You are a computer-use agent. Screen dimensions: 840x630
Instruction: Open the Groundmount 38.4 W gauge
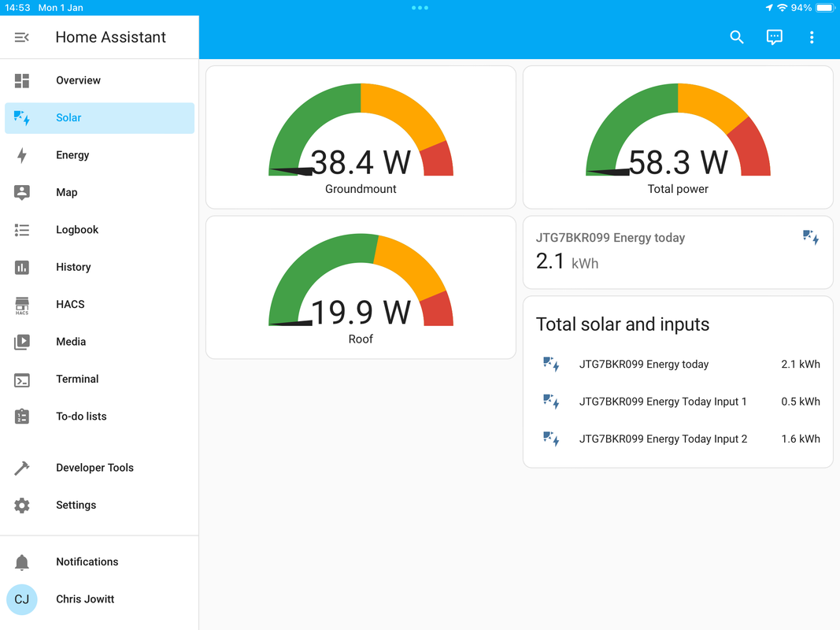pos(361,137)
